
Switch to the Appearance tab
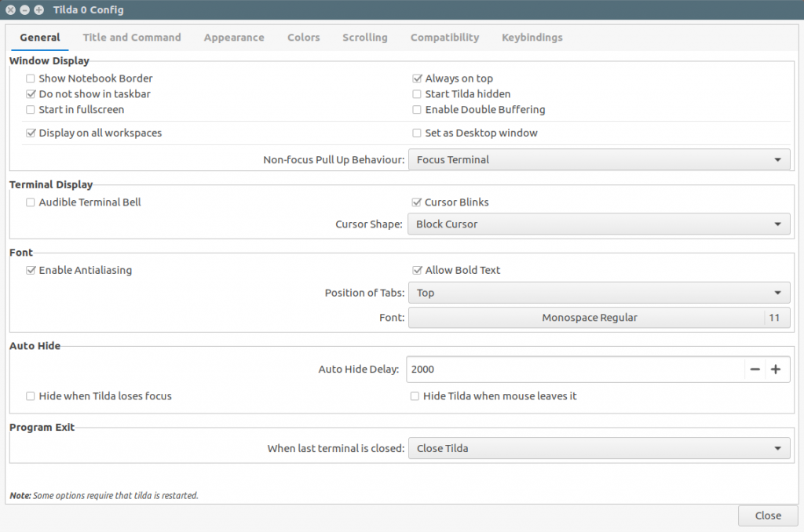[x=233, y=37]
